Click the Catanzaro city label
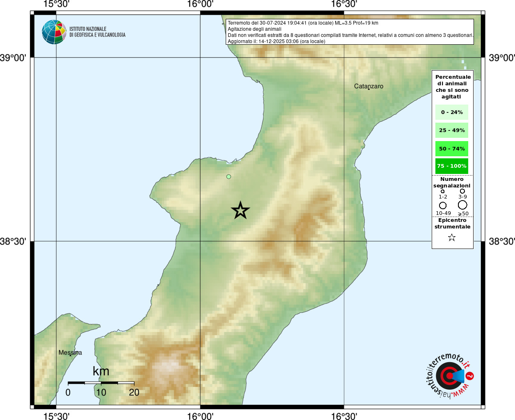 tap(369, 87)
